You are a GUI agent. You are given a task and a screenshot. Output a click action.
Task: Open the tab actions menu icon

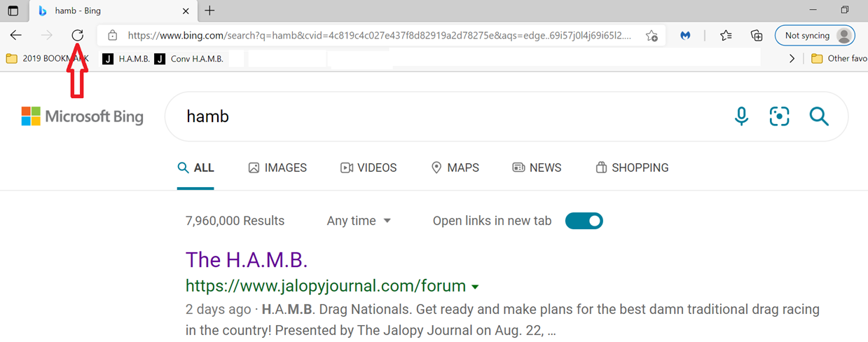click(13, 11)
